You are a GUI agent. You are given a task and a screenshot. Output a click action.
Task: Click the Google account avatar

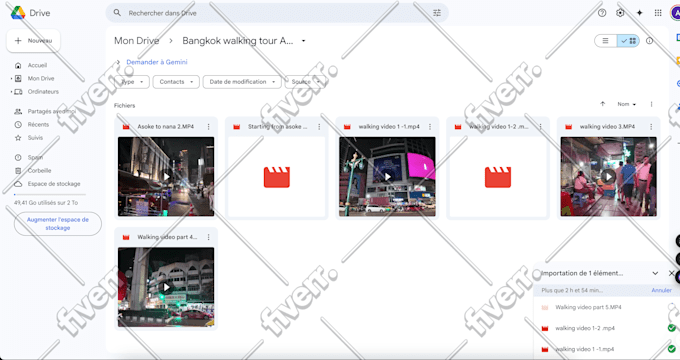pos(676,13)
